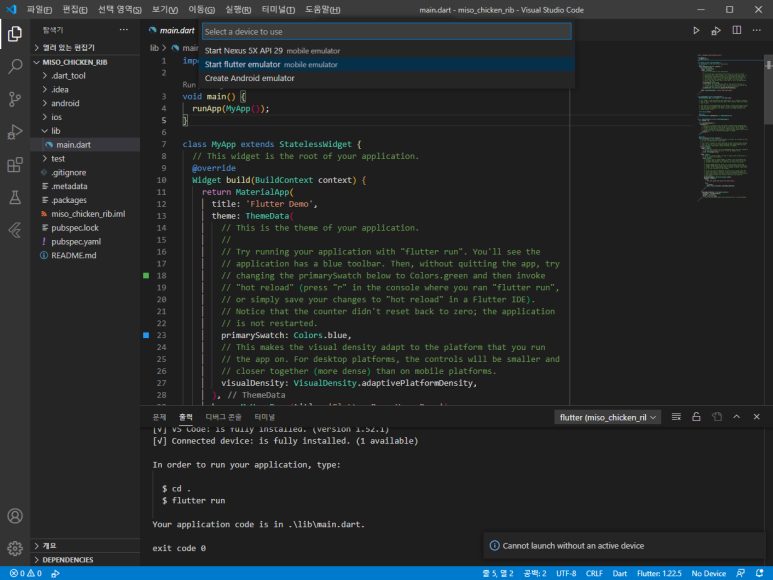Toggle output scroll lock icon
The image size is (773, 580).
click(x=696, y=417)
